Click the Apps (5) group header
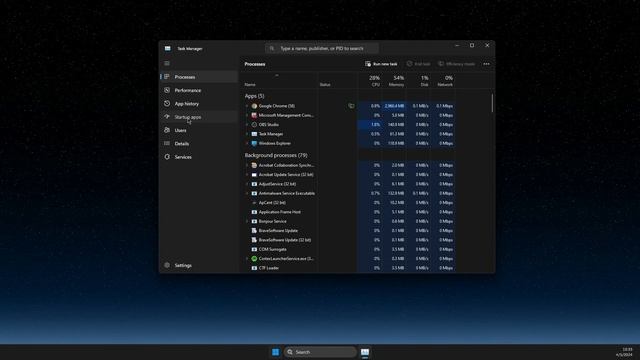 tap(254, 96)
